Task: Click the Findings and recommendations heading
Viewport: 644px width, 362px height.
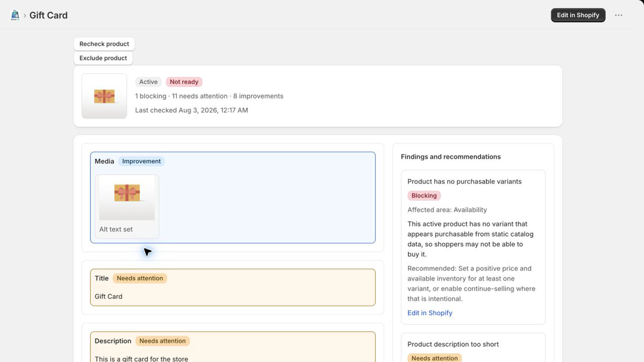Action: point(451,157)
